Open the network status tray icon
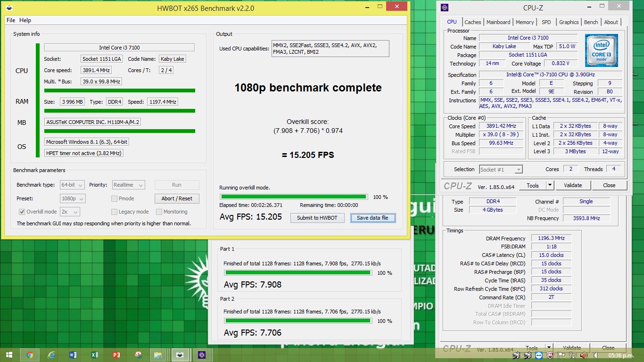 pos(572,355)
